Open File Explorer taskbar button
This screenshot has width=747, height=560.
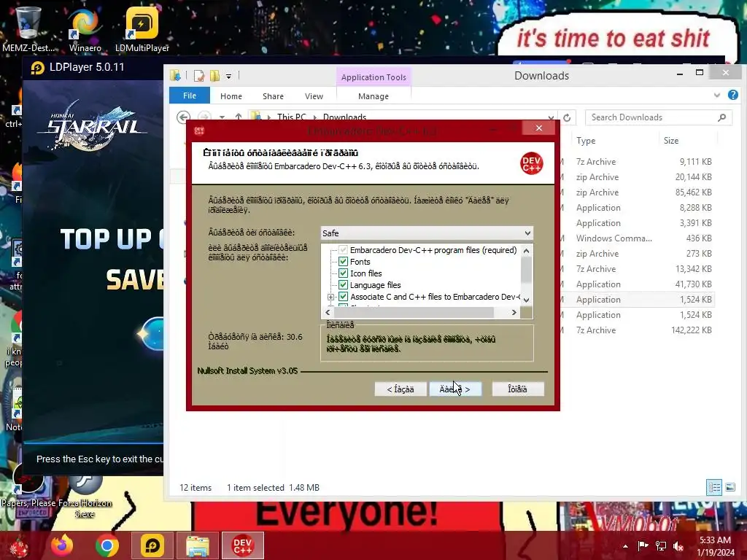tap(197, 545)
